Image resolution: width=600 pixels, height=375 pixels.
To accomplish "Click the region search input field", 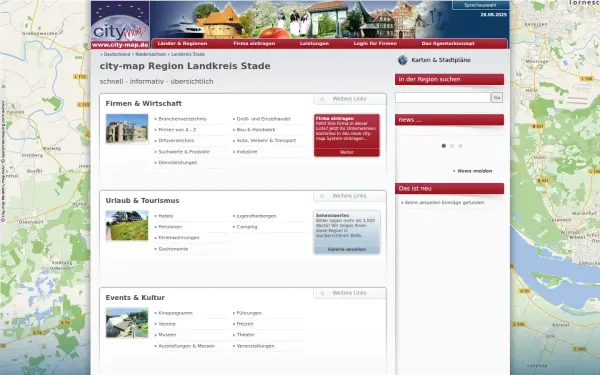I will [443, 98].
